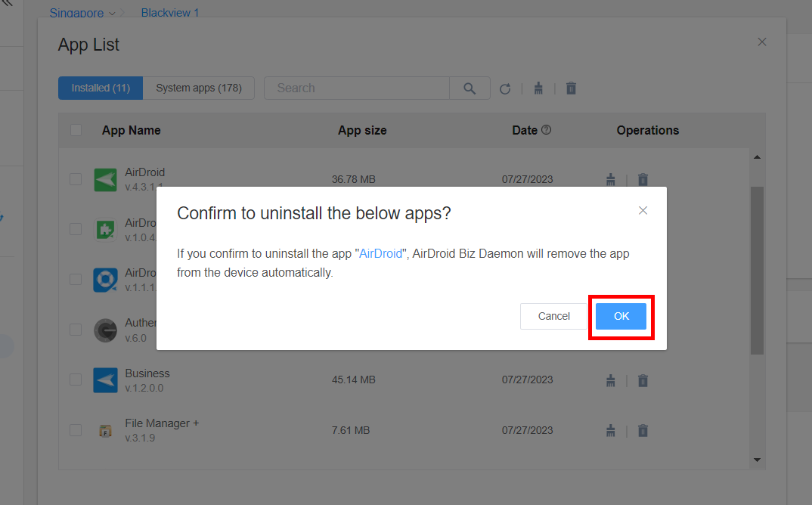Click the File Manager + app icon

106,430
